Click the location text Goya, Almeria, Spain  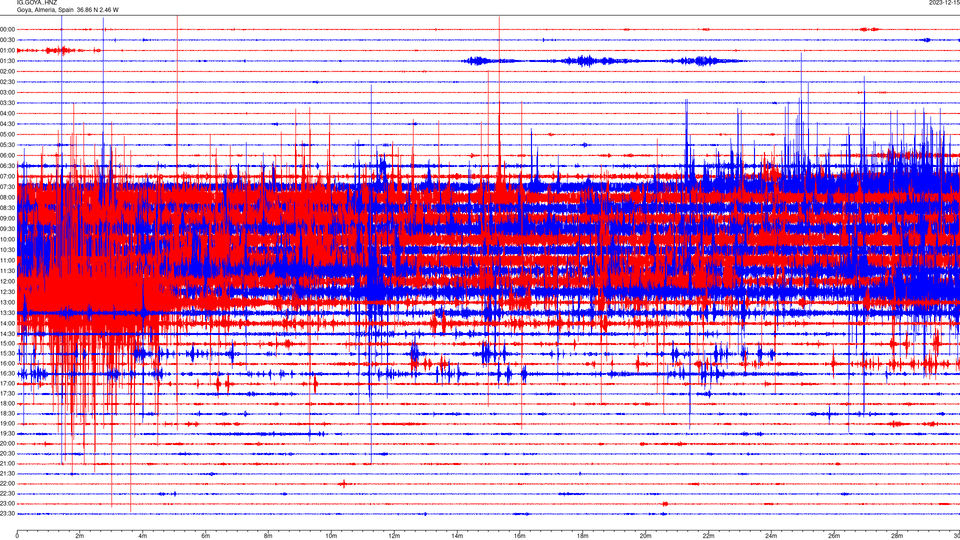click(x=45, y=10)
